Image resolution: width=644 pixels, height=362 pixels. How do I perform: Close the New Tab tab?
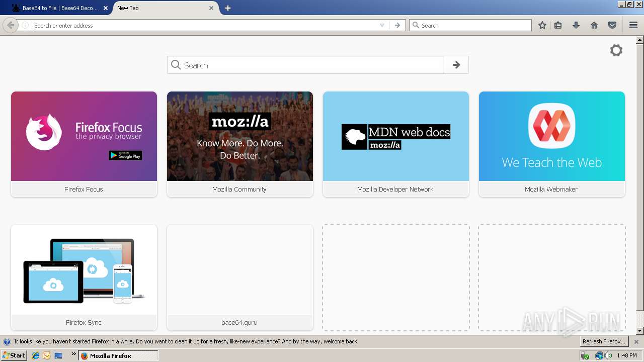click(211, 8)
